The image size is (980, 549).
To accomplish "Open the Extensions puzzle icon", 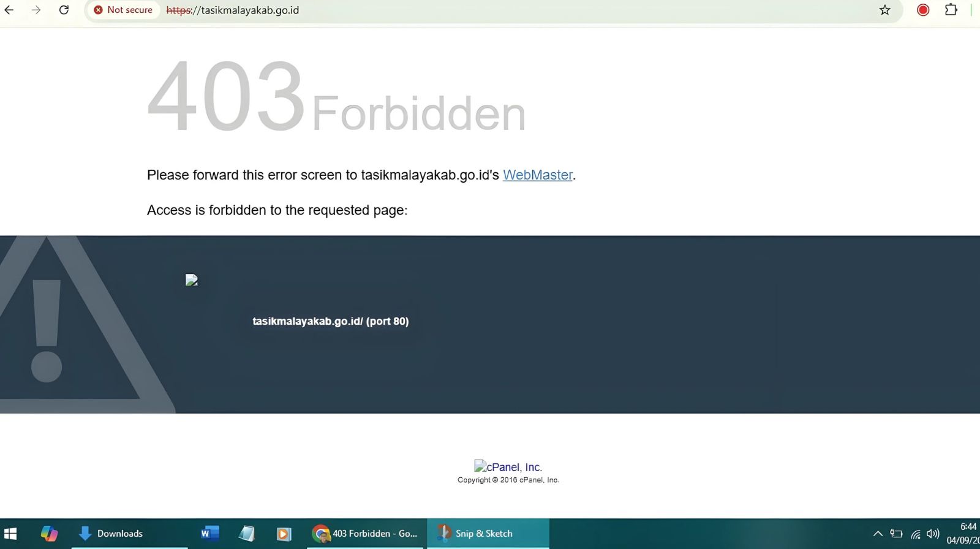I will 951,10.
